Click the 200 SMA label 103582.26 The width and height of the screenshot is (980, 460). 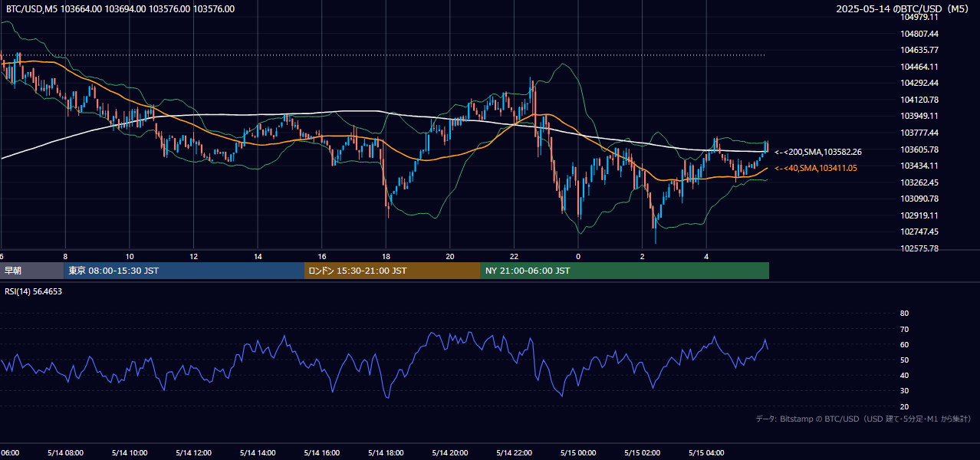click(x=818, y=153)
